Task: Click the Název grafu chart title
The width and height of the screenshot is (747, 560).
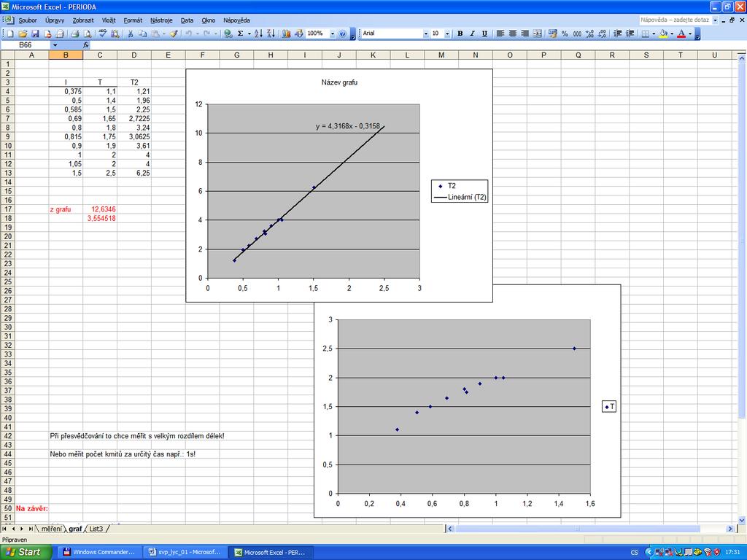Action: pos(339,82)
